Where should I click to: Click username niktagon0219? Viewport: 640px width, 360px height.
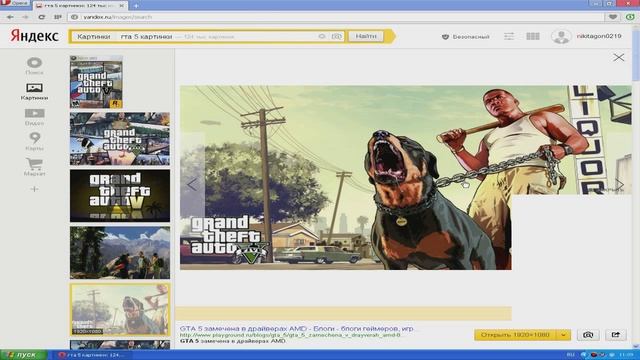599,36
